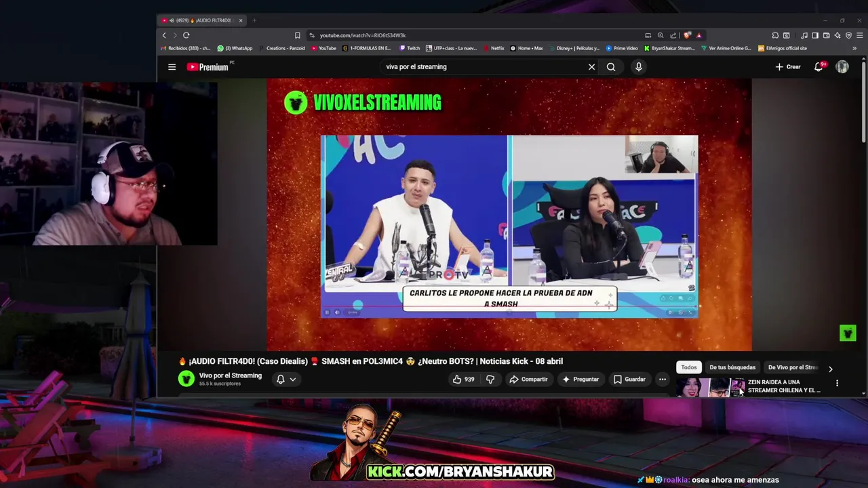The image size is (868, 488).
Task: Click the Guardar button
Action: 630,379
